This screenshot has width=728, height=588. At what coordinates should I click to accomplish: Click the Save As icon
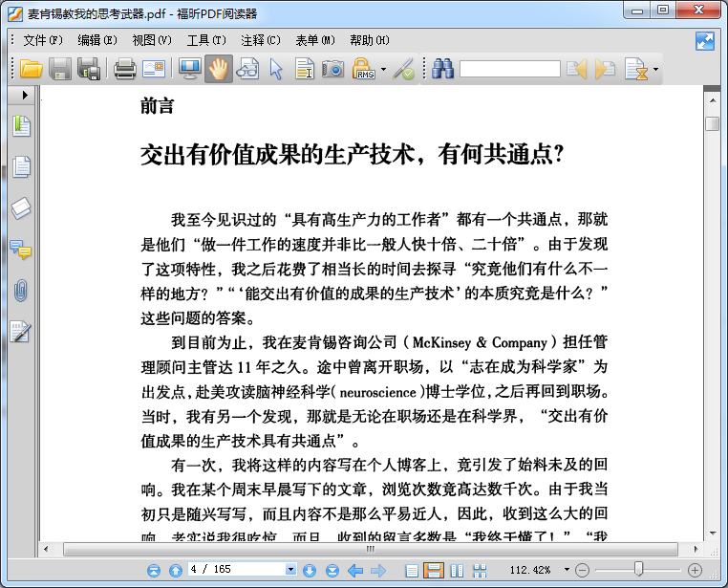tap(89, 69)
